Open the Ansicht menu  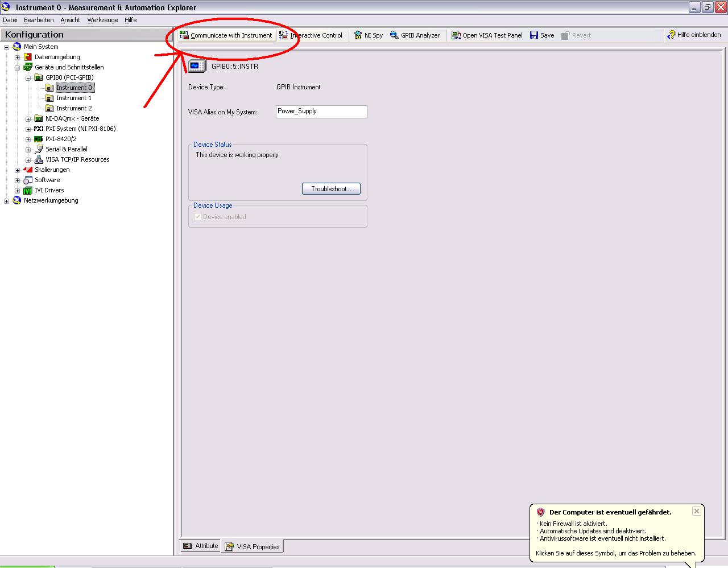[71, 20]
